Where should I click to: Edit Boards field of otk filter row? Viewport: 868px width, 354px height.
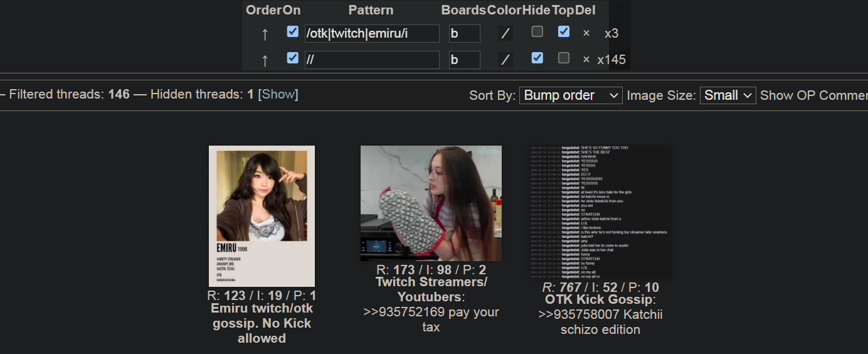coord(465,33)
